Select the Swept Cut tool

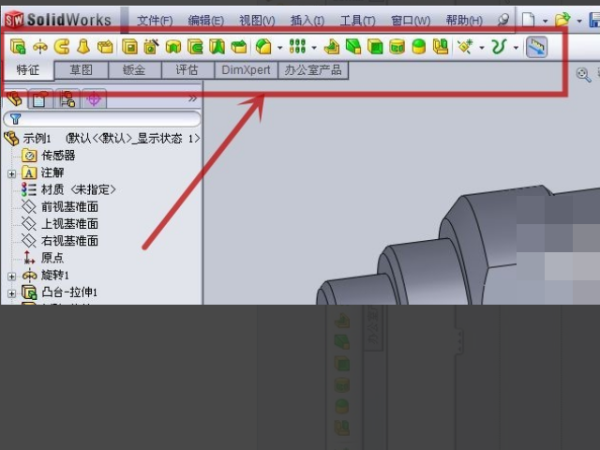coord(195,47)
